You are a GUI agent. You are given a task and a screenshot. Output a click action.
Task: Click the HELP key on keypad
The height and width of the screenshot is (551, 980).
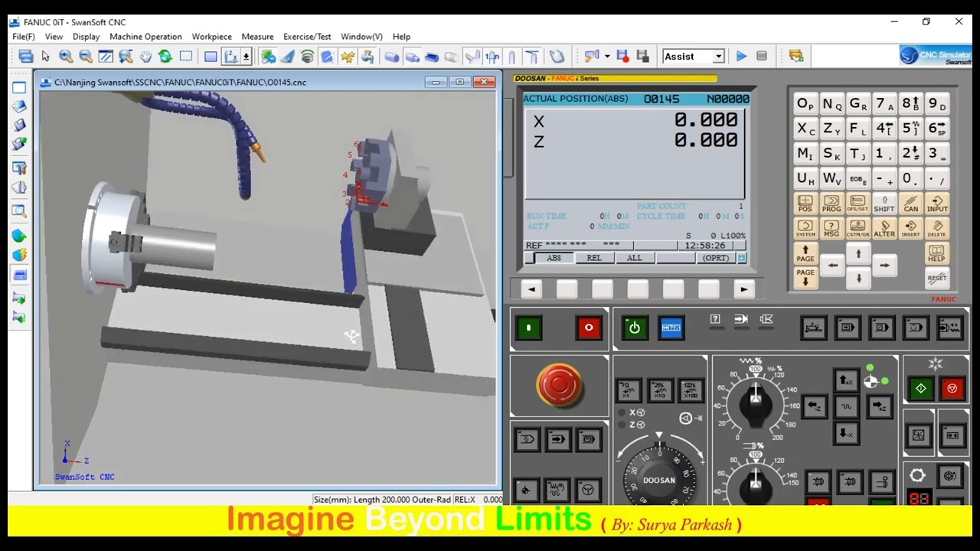point(937,253)
